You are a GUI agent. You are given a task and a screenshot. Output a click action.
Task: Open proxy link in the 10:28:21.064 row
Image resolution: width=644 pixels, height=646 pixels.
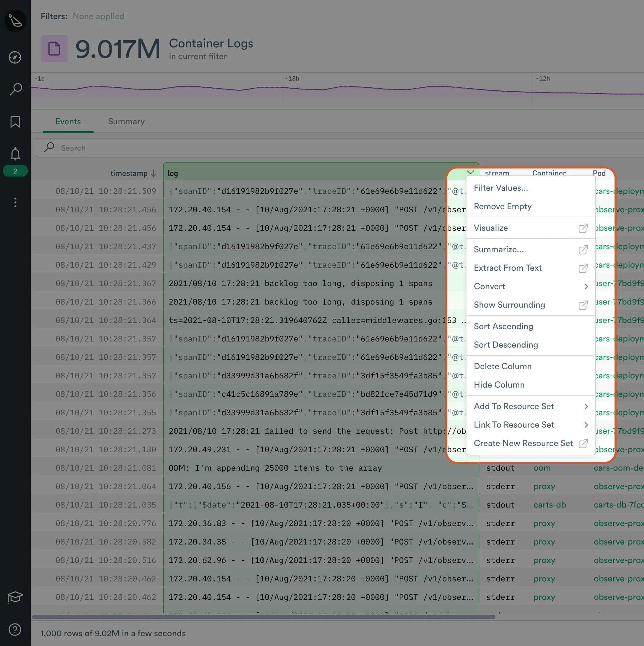544,487
